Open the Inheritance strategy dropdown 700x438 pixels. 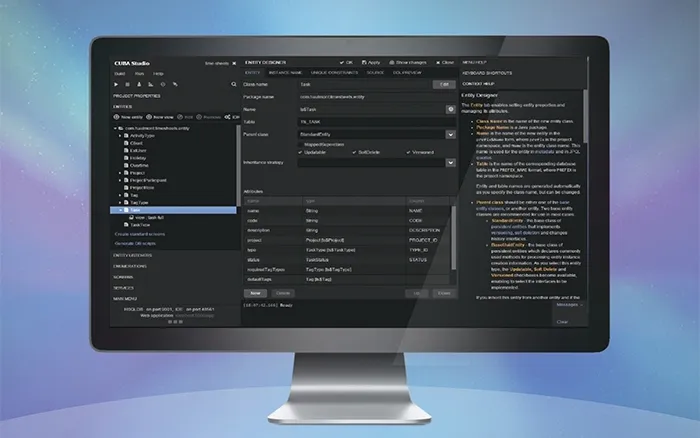tap(450, 163)
